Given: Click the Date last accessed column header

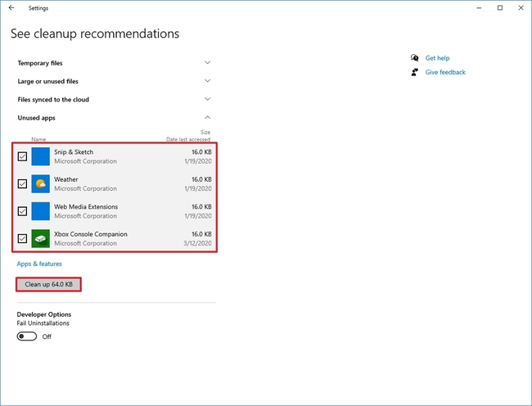Looking at the screenshot, I should click(188, 139).
